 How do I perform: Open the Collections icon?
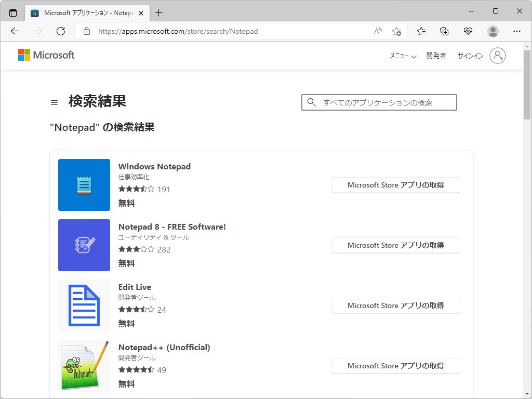click(444, 31)
